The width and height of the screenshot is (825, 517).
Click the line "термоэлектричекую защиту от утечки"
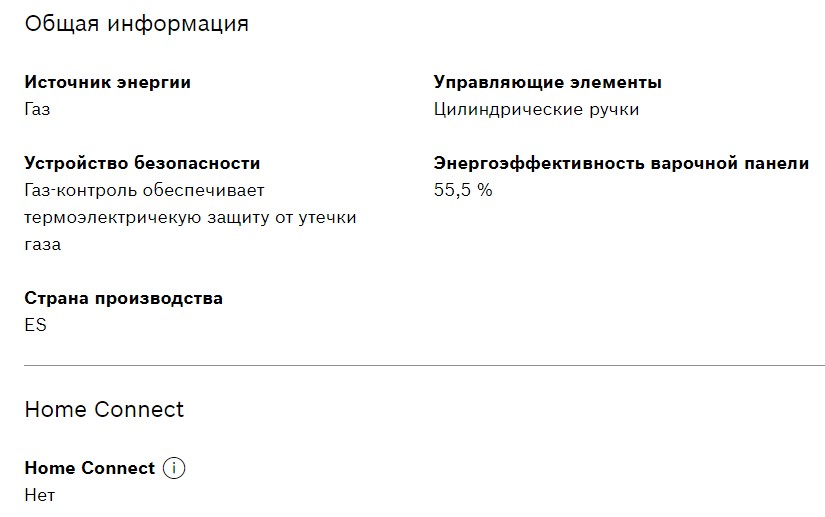190,217
